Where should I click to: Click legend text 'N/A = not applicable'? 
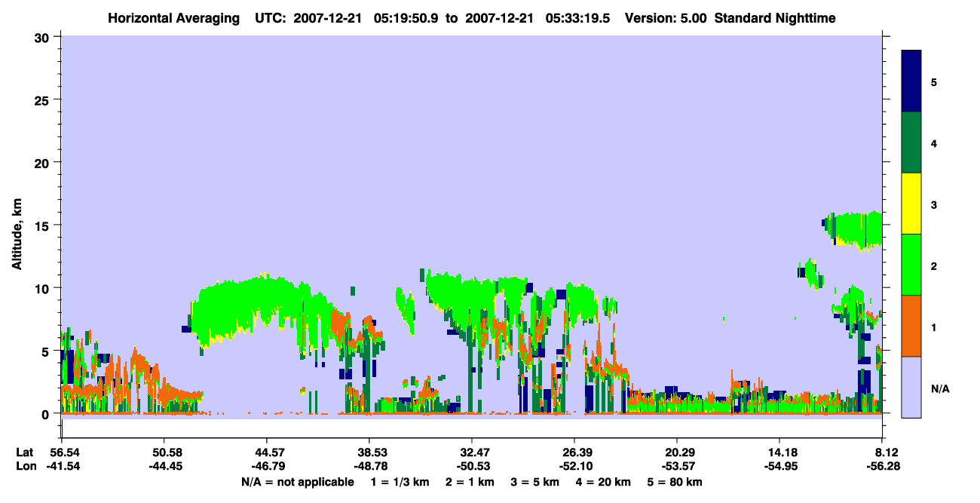(297, 482)
